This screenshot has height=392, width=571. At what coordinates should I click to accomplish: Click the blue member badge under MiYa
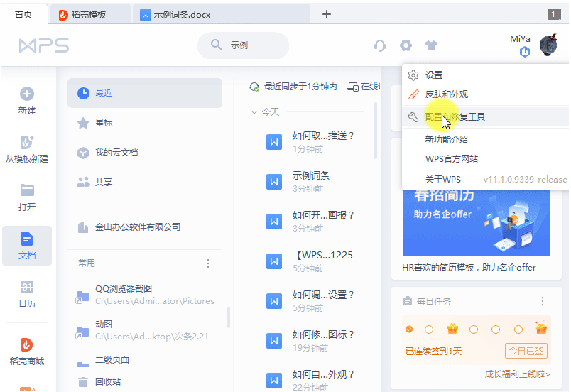525,52
